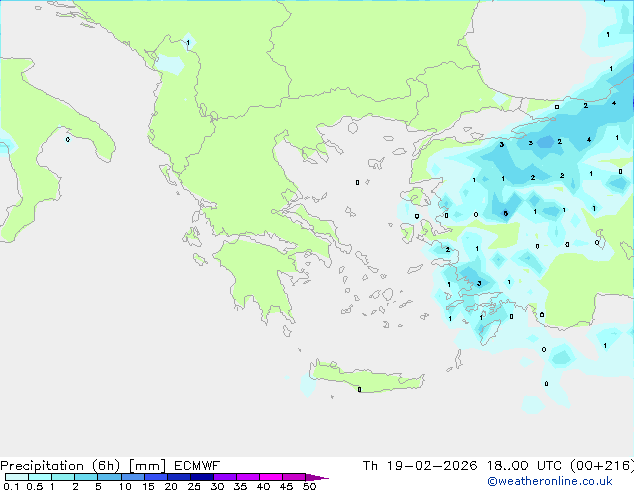Click the above-50 arrow tip of legend
This screenshot has width=634, height=490.
(317, 477)
